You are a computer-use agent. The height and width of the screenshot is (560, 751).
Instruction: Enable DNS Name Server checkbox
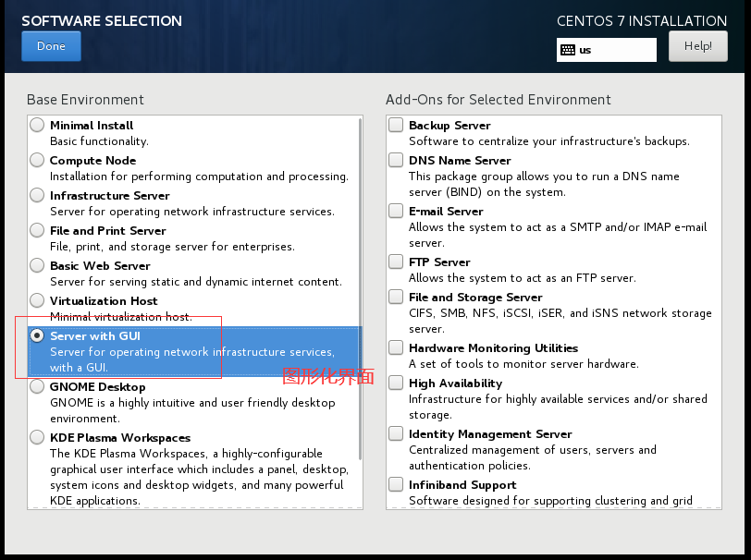396,160
